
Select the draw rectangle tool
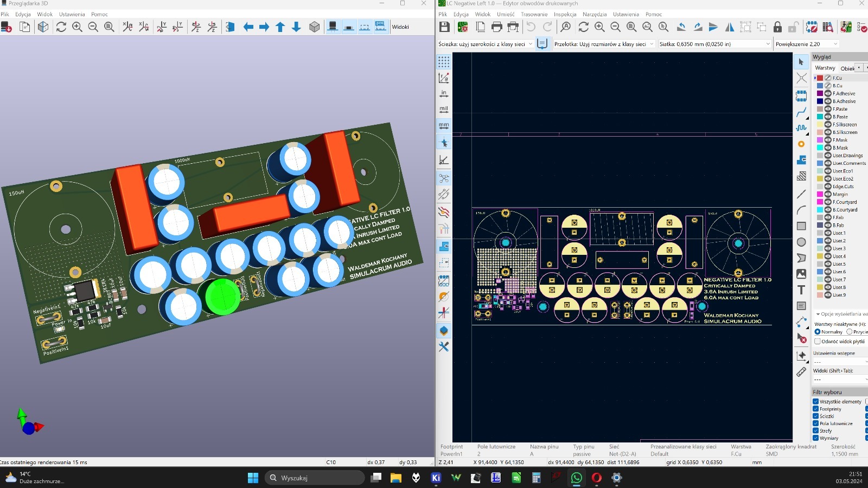pos(801,226)
